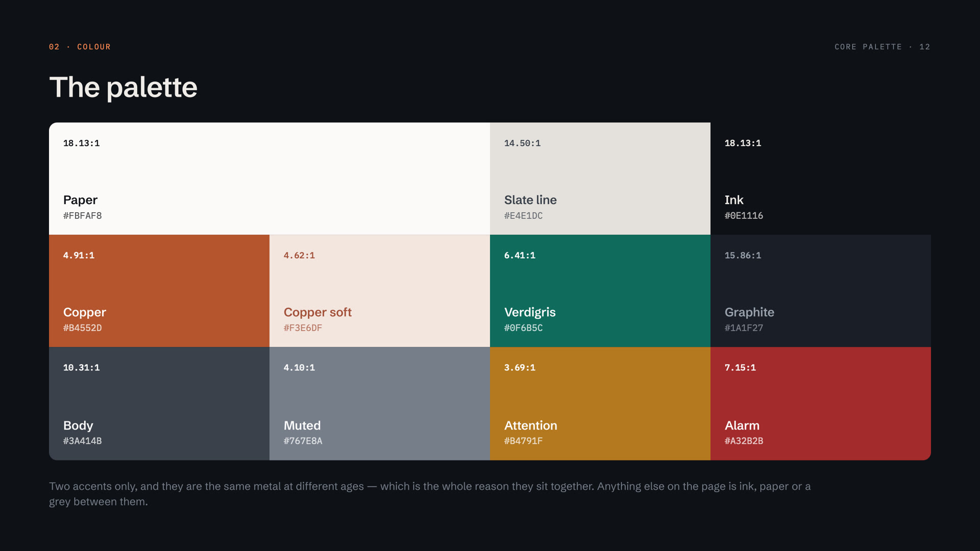This screenshot has width=980, height=551.
Task: Click the hex code #B4791F
Action: coord(523,441)
